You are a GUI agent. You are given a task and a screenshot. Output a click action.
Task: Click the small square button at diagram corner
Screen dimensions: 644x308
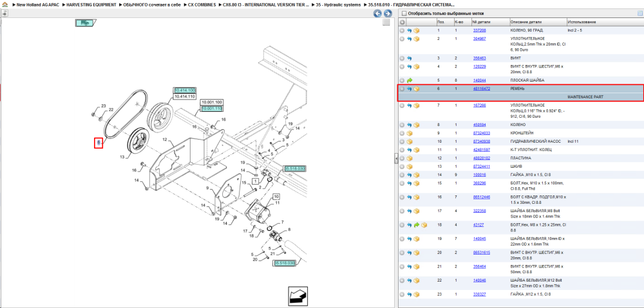[386, 23]
